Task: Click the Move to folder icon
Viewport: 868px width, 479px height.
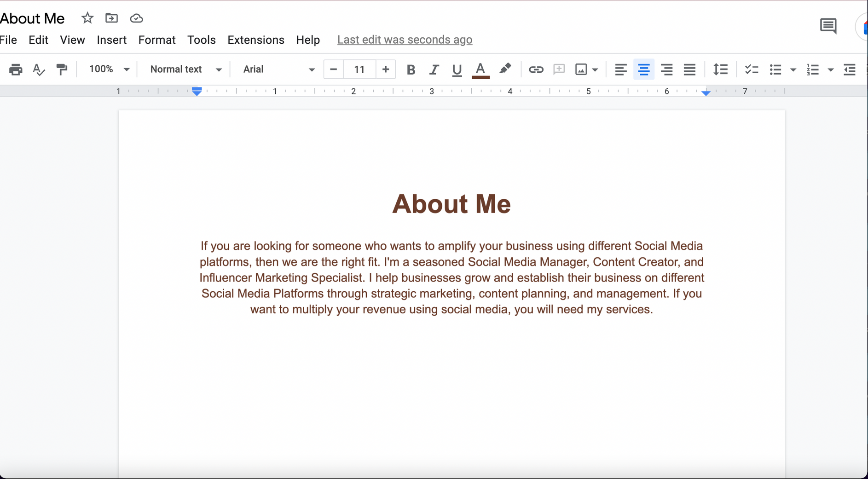Action: tap(111, 18)
